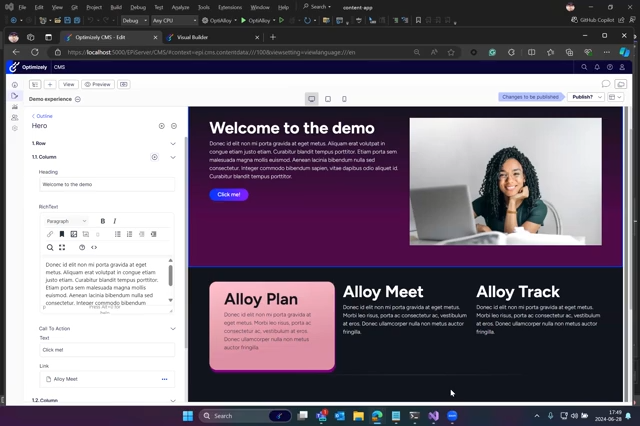Click the plus add-content button

coord(50,84)
